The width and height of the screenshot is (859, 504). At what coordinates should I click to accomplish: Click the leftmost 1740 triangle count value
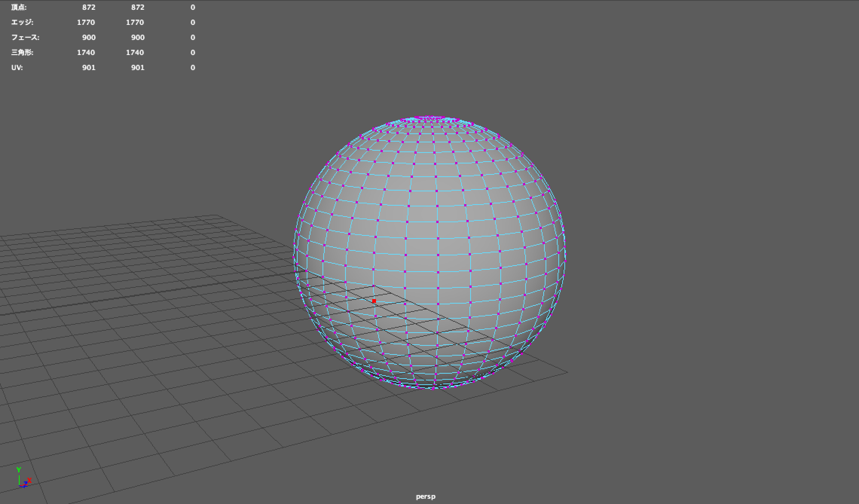tap(86, 53)
